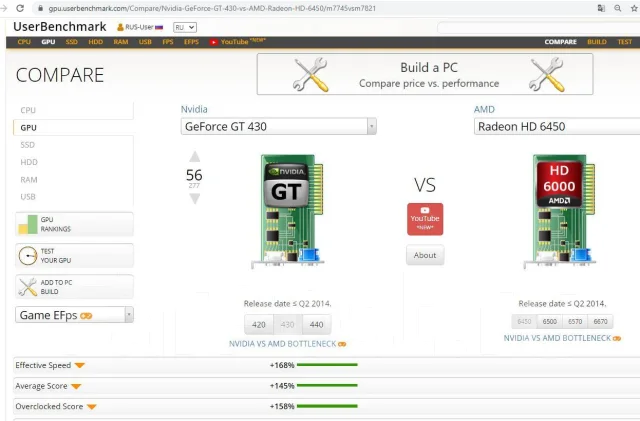
Task: Bookmark this page with star icon
Action: point(634,8)
